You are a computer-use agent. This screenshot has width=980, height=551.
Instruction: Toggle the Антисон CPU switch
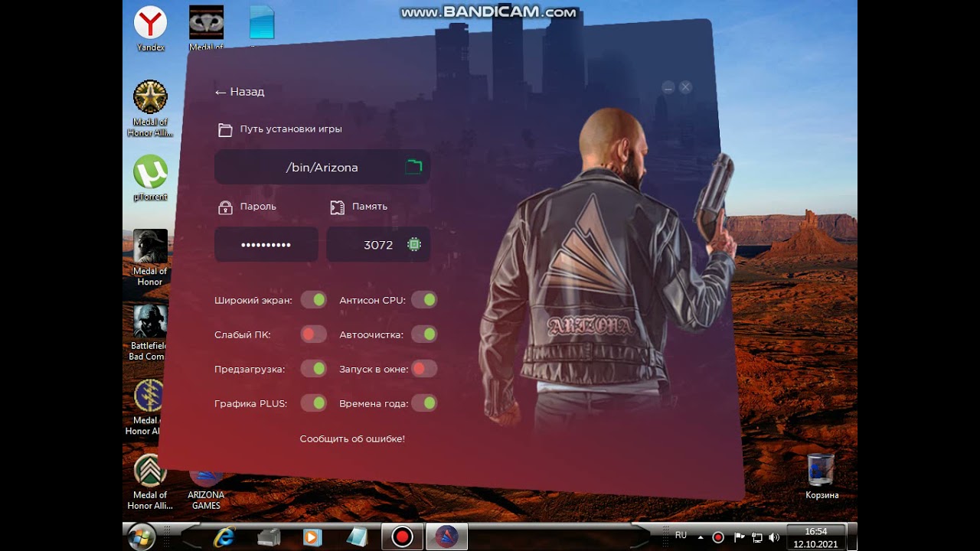coord(424,300)
